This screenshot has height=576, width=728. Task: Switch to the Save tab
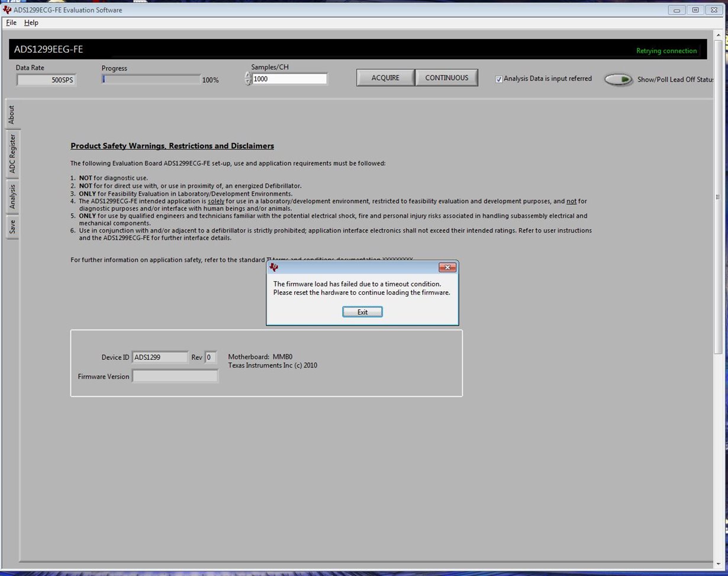pyautogui.click(x=12, y=227)
